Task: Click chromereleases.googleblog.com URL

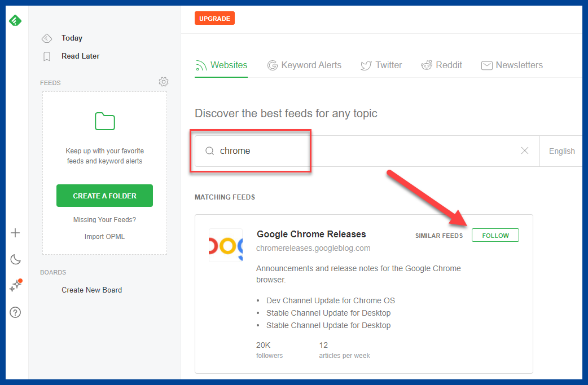Action: (x=313, y=248)
